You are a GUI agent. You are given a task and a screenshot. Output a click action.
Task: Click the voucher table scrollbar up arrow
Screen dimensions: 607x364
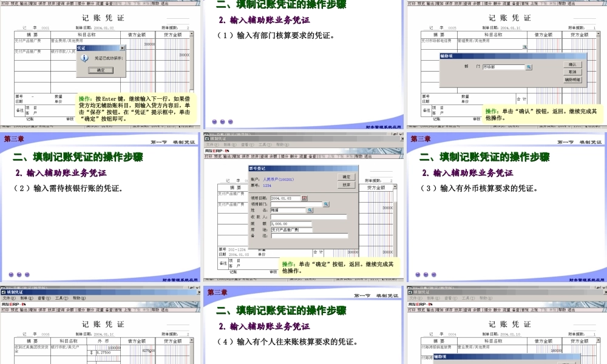point(190,34)
